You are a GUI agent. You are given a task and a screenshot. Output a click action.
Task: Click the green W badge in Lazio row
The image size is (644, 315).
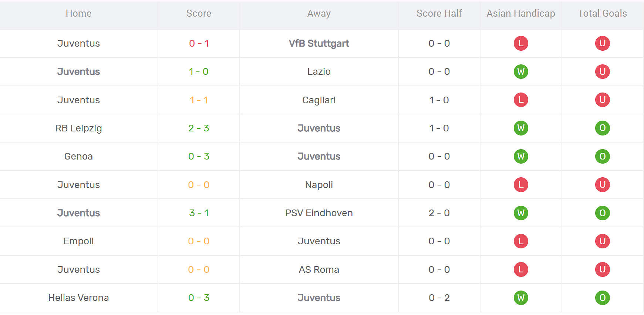521,71
